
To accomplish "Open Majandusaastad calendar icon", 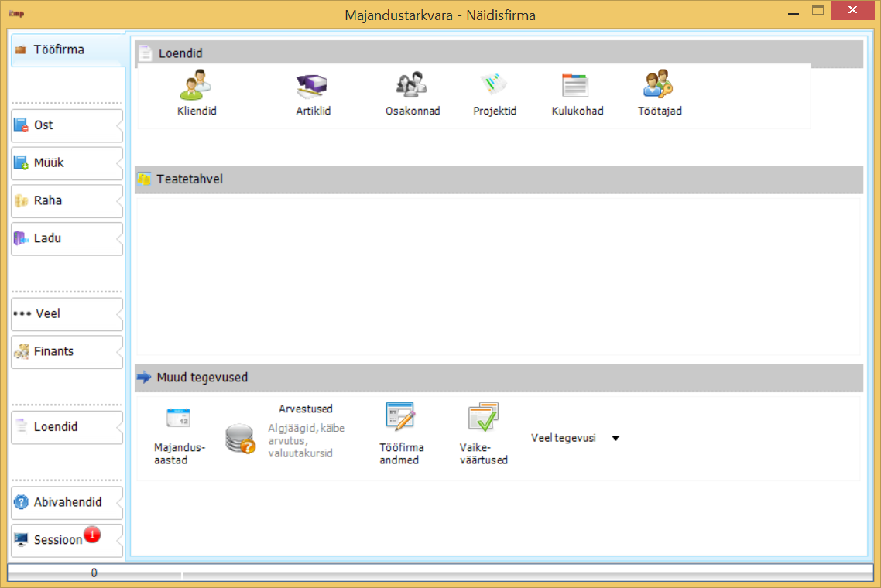I will click(179, 419).
